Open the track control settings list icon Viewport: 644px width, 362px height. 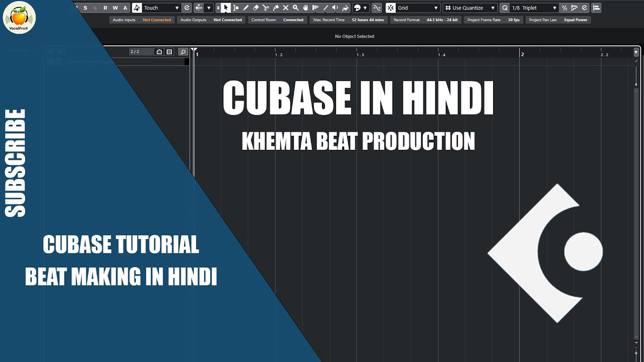click(169, 52)
